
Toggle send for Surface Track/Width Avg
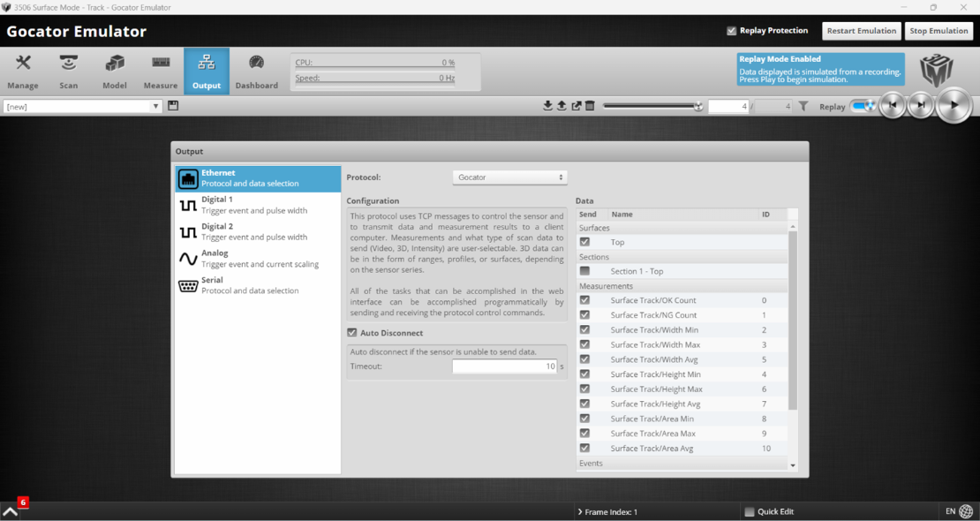pos(585,359)
